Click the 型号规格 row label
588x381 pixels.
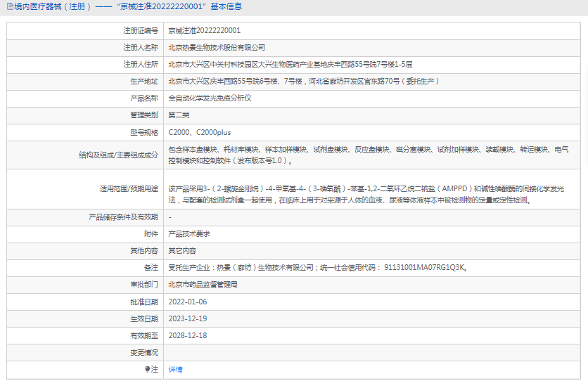[144, 133]
